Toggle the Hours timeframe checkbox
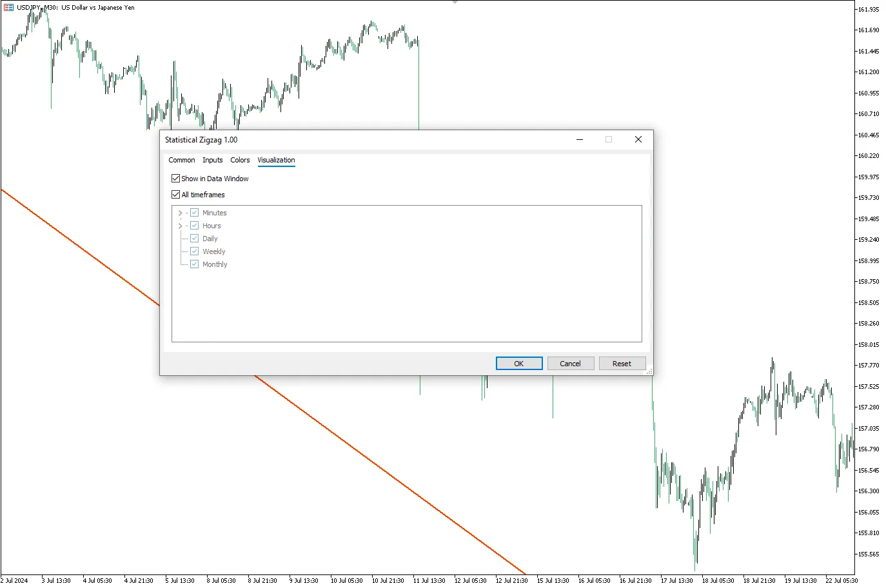The height and width of the screenshot is (588, 886). (x=194, y=226)
